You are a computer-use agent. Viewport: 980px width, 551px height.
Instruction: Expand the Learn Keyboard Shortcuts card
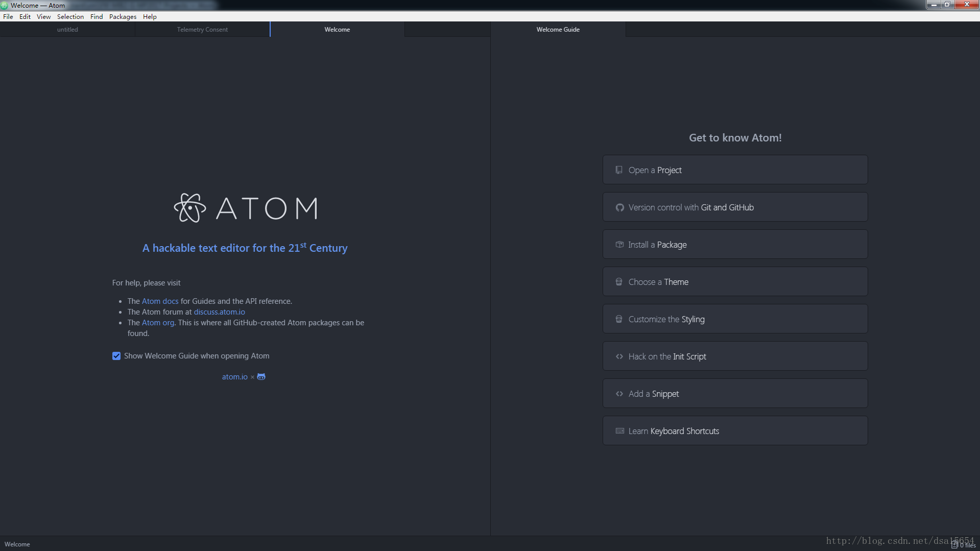(735, 431)
